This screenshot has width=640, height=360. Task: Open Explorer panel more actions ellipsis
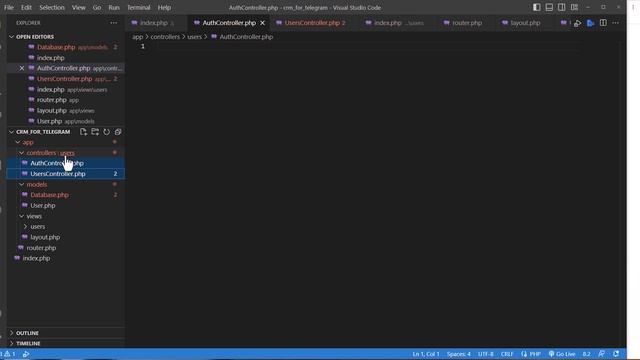[x=113, y=23]
